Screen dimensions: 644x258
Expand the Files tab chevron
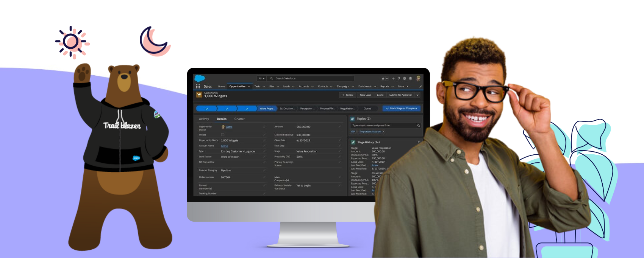click(x=278, y=87)
